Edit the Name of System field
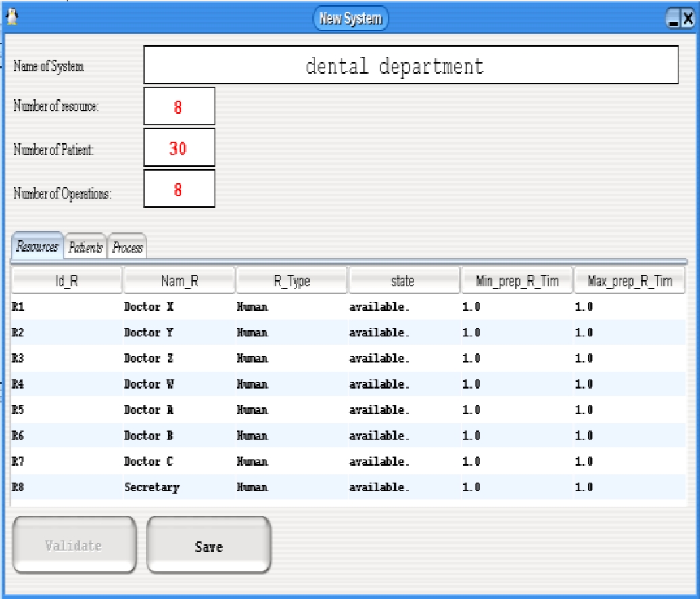The image size is (700, 599). point(411,66)
